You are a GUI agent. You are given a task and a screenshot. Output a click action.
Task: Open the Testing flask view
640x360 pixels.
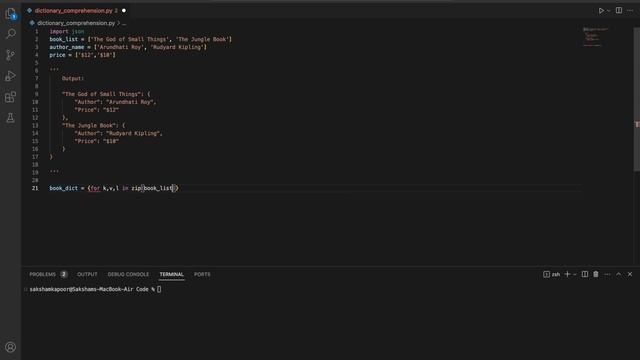11,118
